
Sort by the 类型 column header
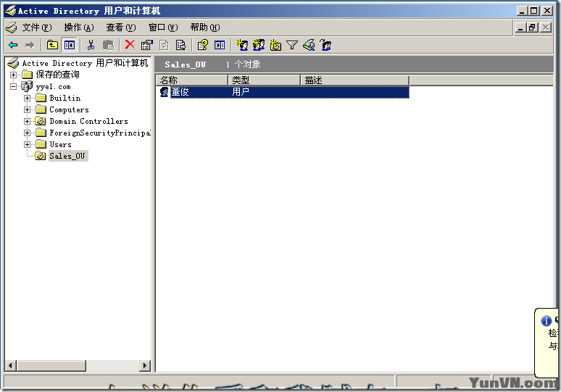tap(264, 80)
